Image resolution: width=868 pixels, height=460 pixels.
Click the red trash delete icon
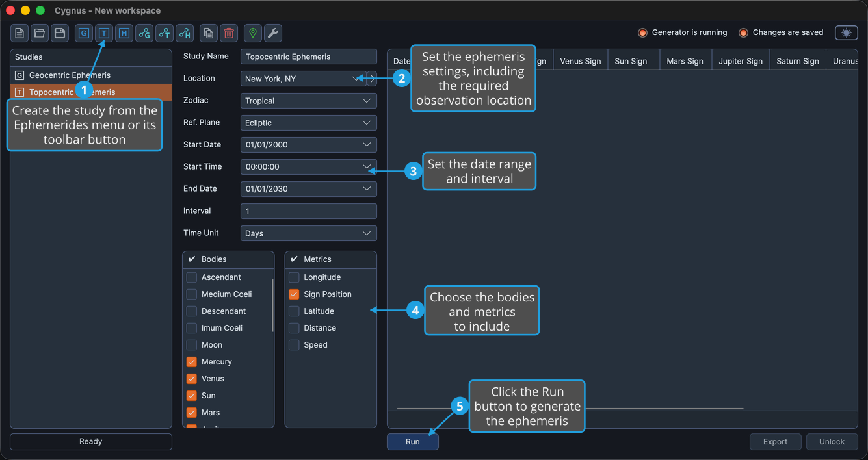tap(229, 33)
